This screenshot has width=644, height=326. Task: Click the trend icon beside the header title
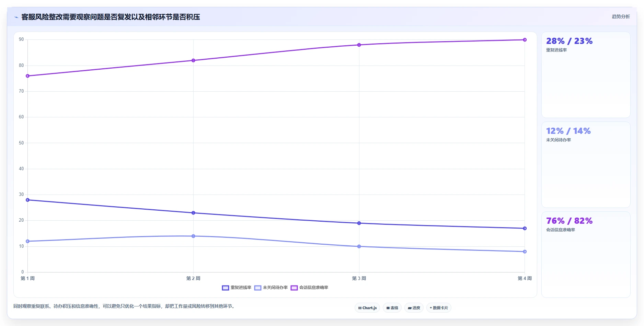(x=16, y=17)
